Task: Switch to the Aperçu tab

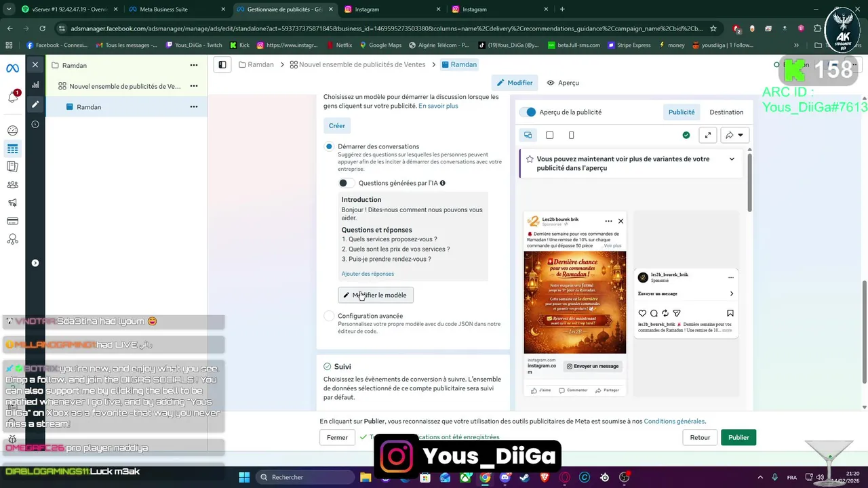Action: click(x=563, y=83)
